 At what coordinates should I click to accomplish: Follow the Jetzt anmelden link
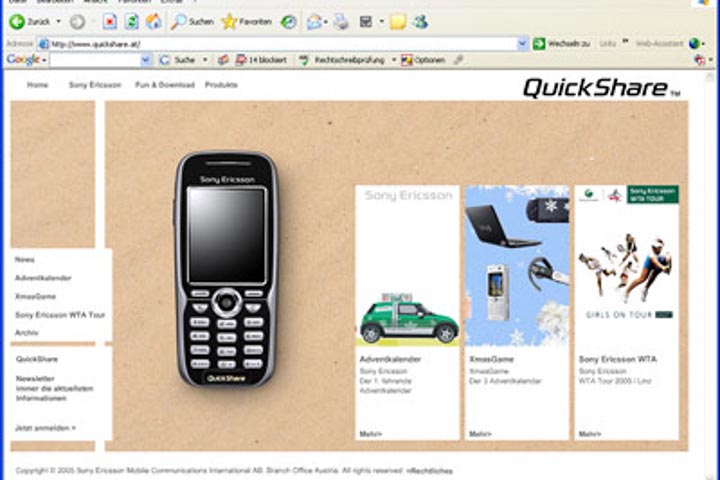[45, 428]
